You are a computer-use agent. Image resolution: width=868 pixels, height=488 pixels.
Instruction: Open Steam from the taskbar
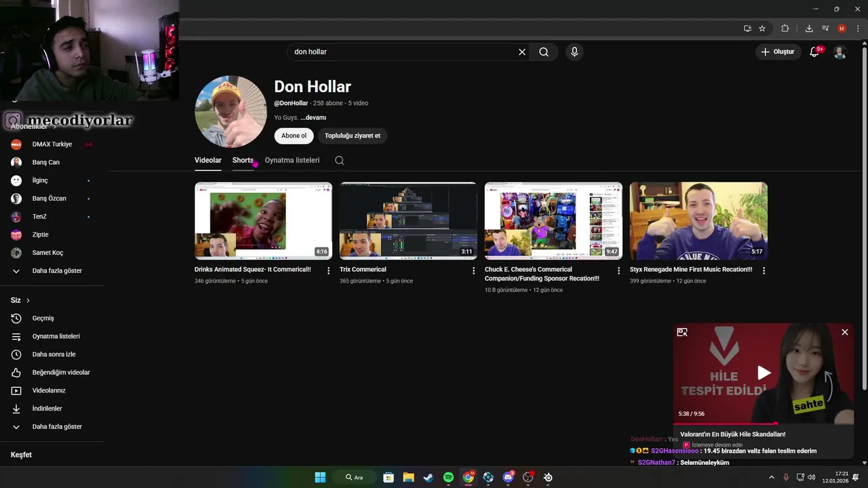(x=428, y=477)
